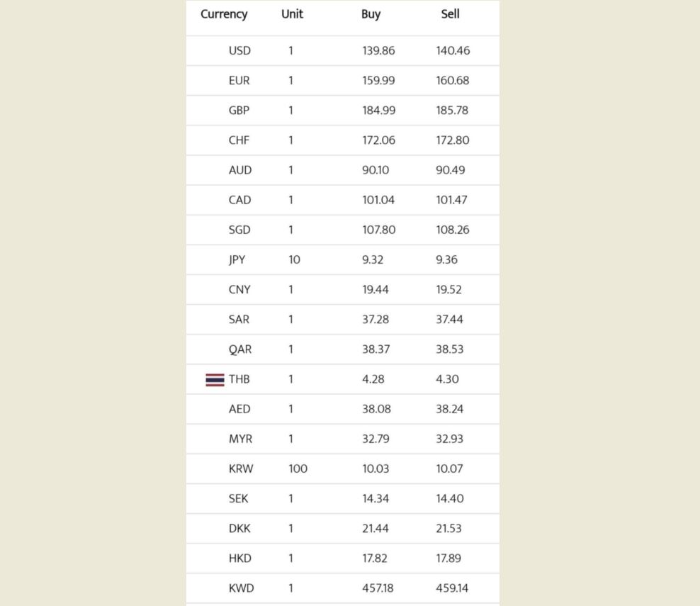This screenshot has height=606, width=700.
Task: Click the Currency column header
Action: pos(224,14)
